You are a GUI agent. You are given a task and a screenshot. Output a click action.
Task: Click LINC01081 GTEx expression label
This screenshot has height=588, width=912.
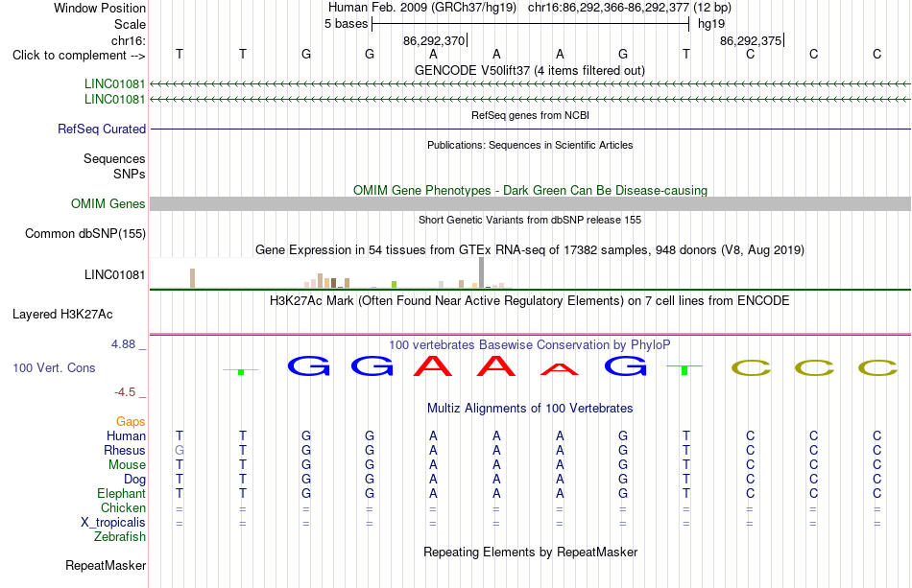(114, 275)
